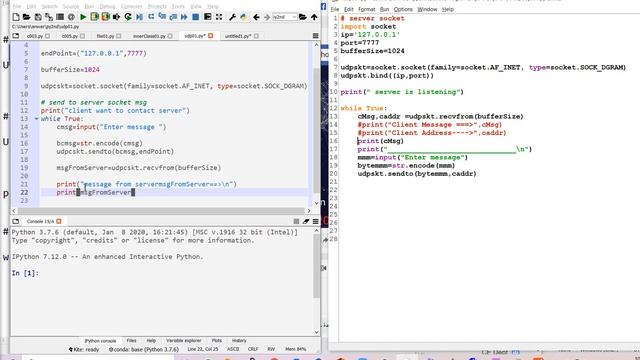Open the PYTHONPATH manager python icon
Image resolution: width=640 pixels, height=360 pixels.
244,17
